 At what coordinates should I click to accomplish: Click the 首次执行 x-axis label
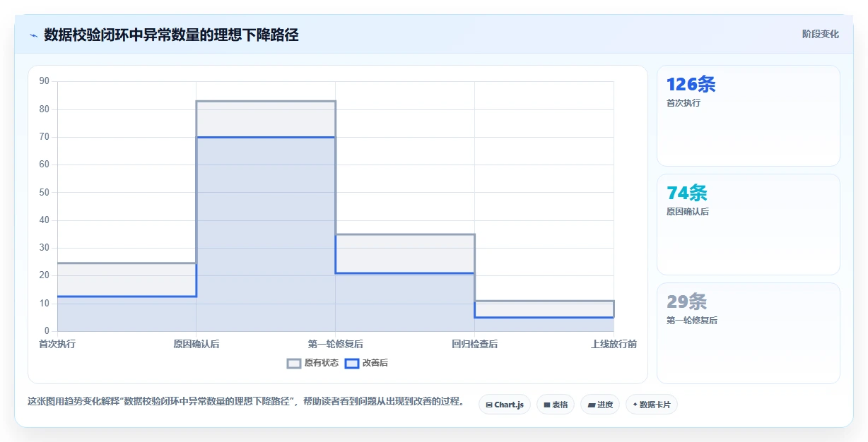57,344
